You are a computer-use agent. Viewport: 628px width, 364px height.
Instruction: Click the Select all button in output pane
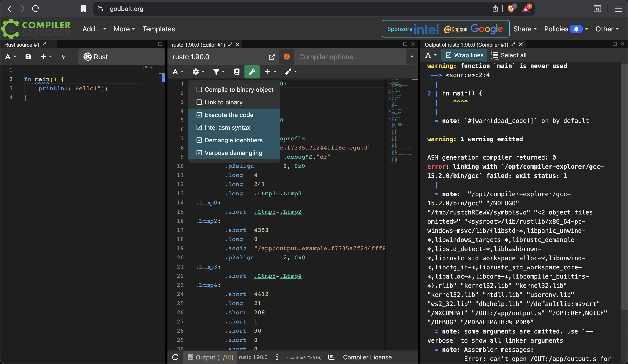point(509,55)
